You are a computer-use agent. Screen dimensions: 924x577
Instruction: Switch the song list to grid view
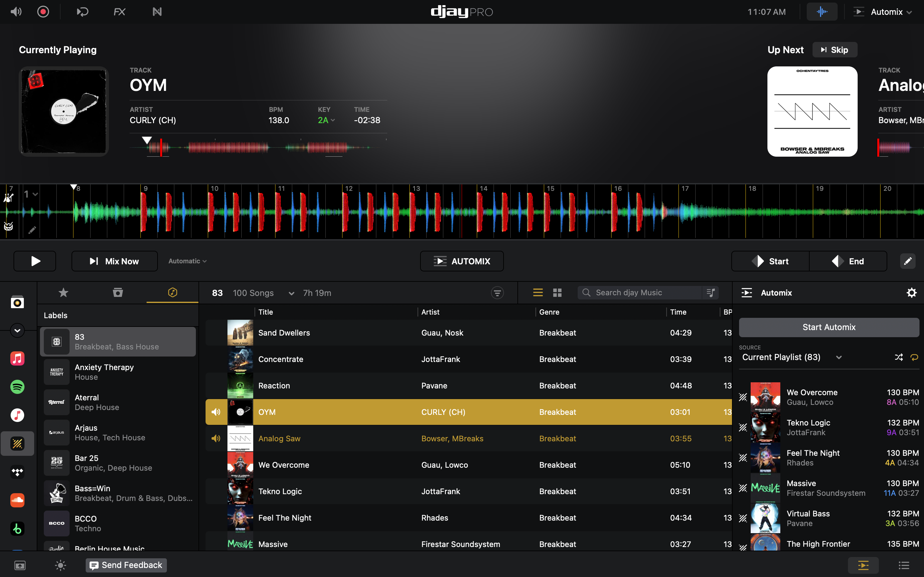(x=557, y=292)
